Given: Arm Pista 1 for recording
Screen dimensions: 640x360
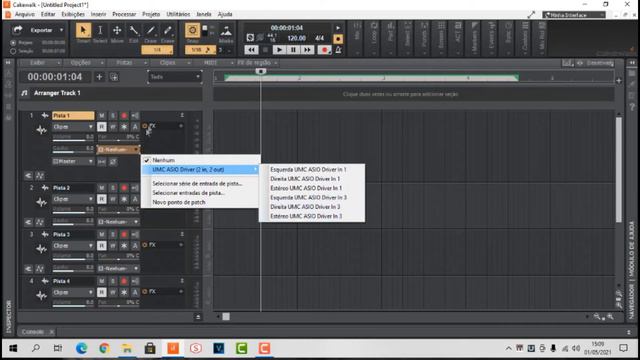Looking at the screenshot, I should (124, 116).
